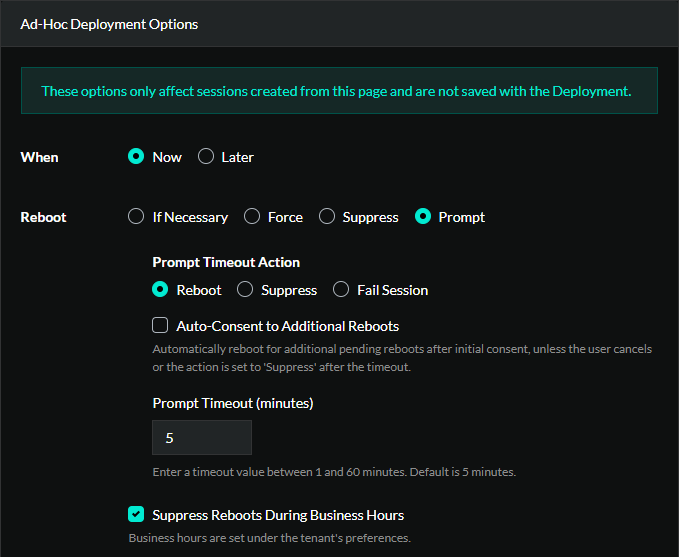Image resolution: width=679 pixels, height=557 pixels.
Task: Click the Ad-Hoc Deployment Options header
Action: pos(109,24)
